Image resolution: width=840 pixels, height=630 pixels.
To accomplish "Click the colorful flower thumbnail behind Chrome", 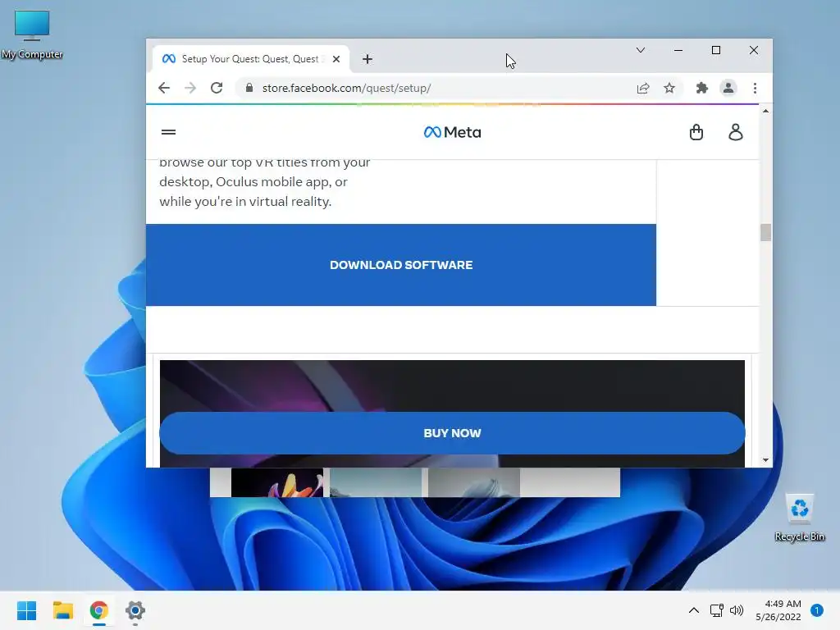I will [x=277, y=482].
